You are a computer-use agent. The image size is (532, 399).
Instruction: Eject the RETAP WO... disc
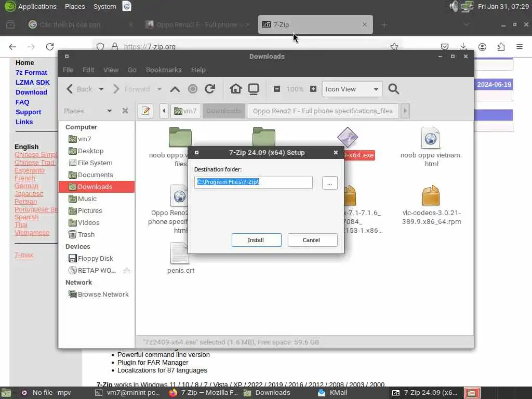[127, 270]
